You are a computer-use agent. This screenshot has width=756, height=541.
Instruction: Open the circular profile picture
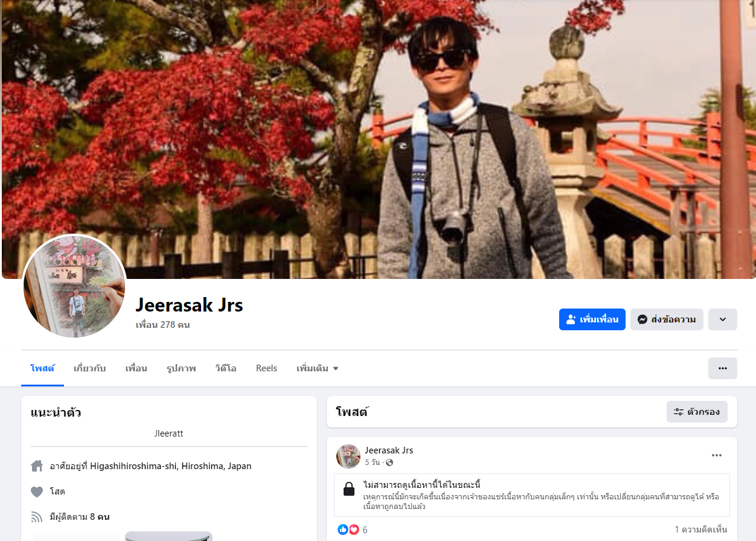tap(74, 286)
